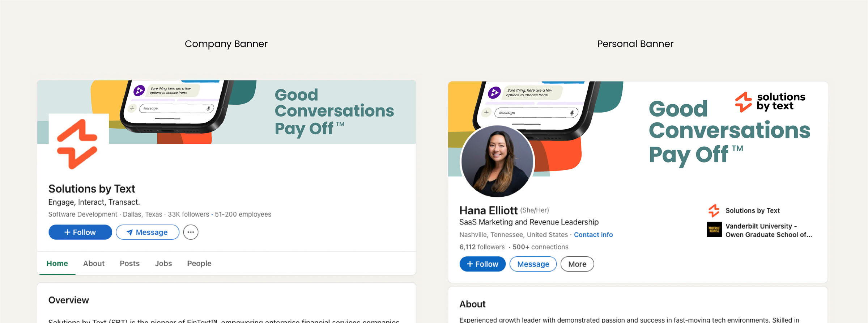The height and width of the screenshot is (323, 868).
Task: Click the About section heading on Hana's profile
Action: (x=472, y=304)
